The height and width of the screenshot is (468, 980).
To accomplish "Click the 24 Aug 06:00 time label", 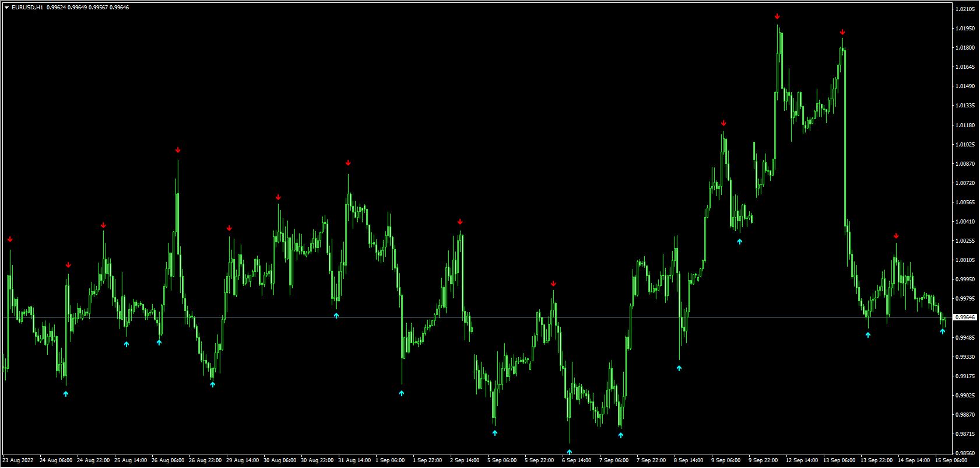I will [56, 460].
